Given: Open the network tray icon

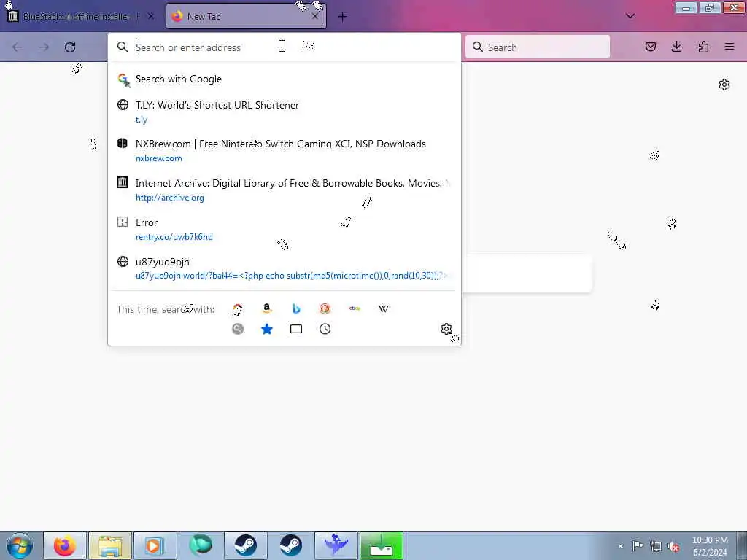Looking at the screenshot, I should (656, 547).
